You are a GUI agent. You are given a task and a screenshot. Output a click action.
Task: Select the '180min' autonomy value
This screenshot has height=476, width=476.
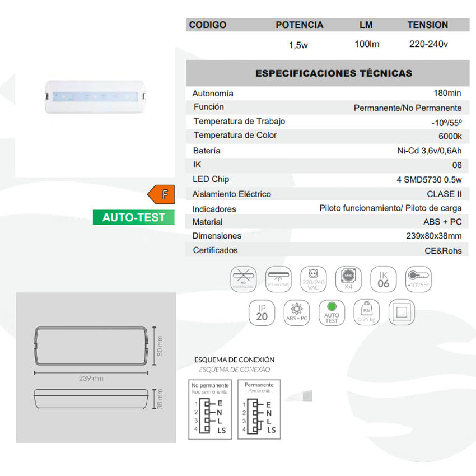tap(447, 93)
